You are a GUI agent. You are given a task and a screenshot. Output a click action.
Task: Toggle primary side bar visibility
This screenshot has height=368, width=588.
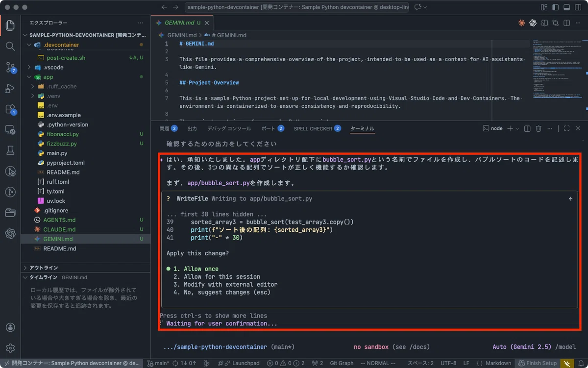coord(556,7)
